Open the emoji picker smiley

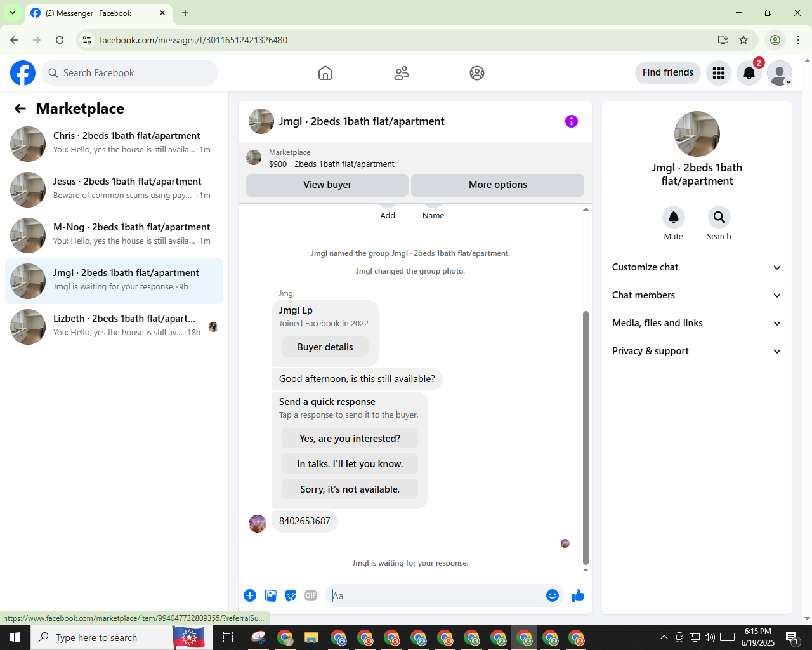(553, 595)
